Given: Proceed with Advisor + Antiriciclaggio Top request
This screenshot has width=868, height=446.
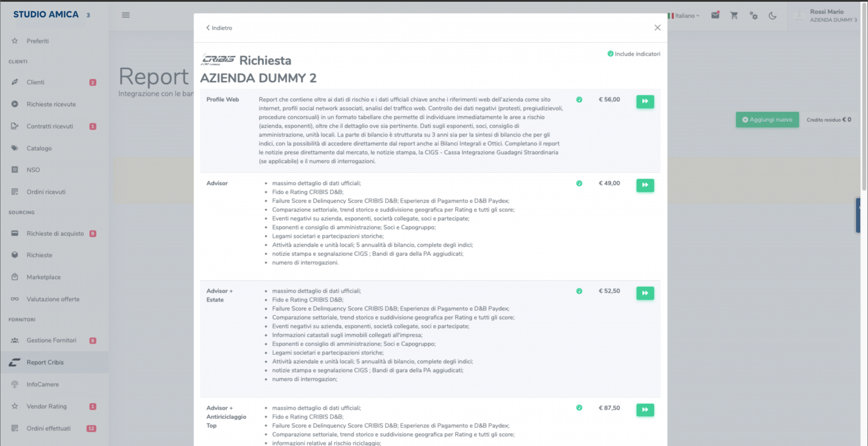Looking at the screenshot, I should [x=645, y=410].
